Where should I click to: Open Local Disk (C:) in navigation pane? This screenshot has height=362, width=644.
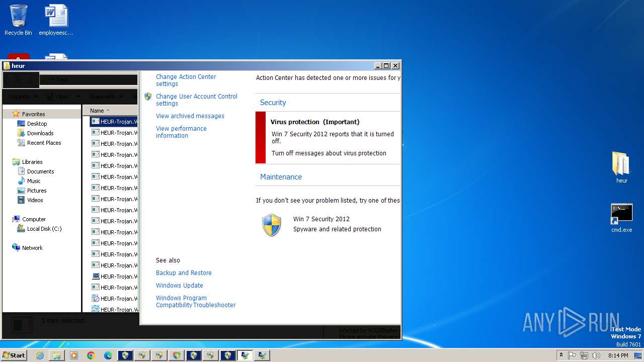(x=44, y=229)
